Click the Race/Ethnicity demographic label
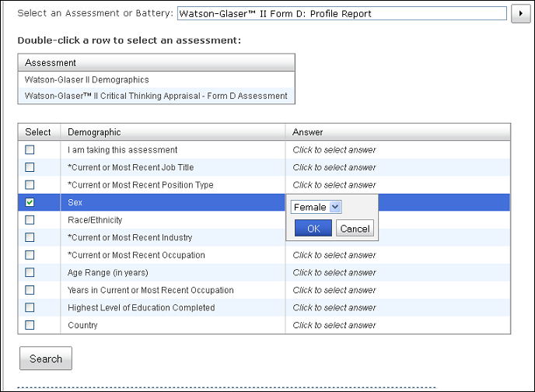The width and height of the screenshot is (535, 392). (95, 220)
